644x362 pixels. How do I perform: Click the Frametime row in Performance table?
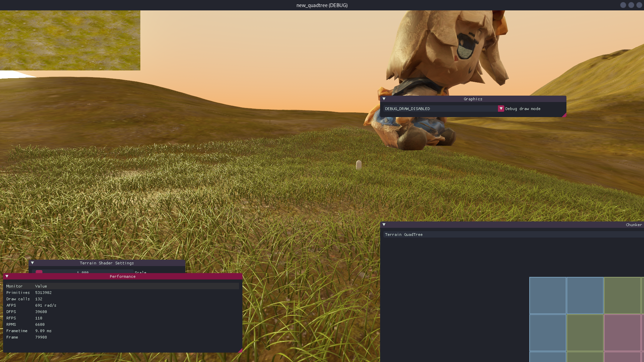(17, 331)
